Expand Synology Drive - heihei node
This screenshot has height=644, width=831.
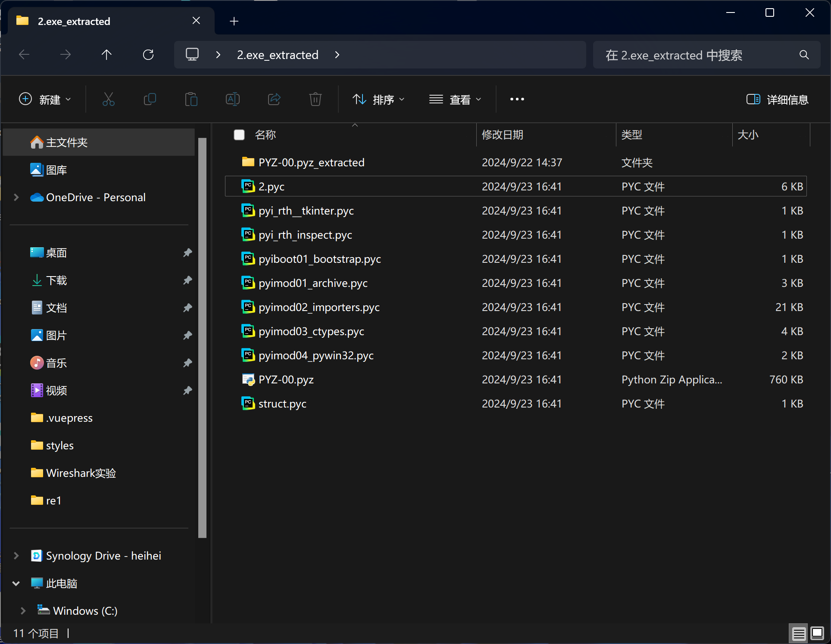click(16, 556)
